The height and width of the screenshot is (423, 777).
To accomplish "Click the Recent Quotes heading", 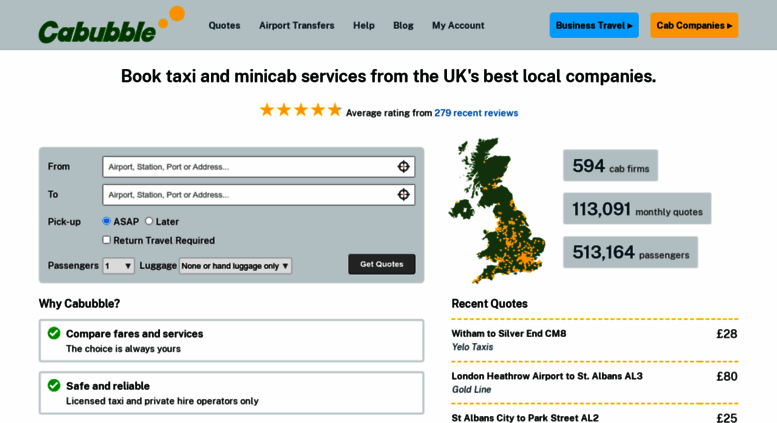I will click(x=489, y=304).
